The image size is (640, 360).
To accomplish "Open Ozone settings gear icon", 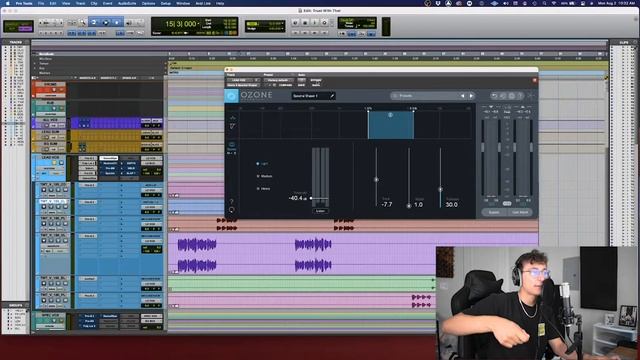I will 511,96.
